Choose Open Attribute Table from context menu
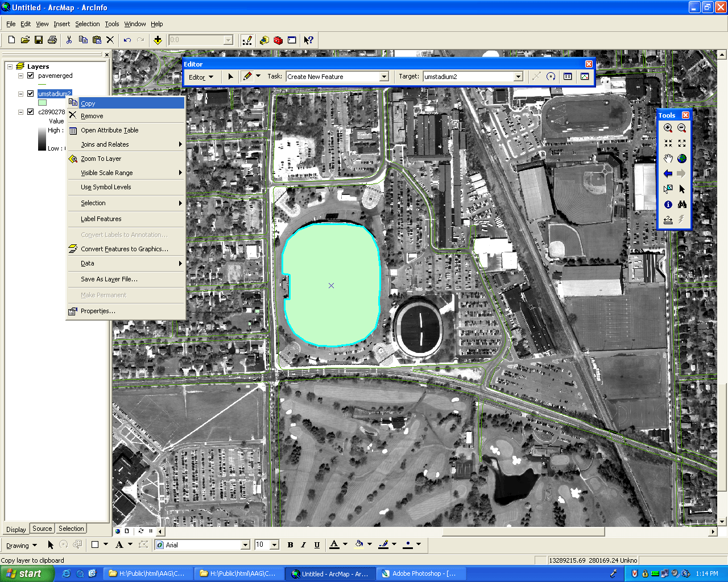This screenshot has width=728, height=582. pyautogui.click(x=109, y=130)
